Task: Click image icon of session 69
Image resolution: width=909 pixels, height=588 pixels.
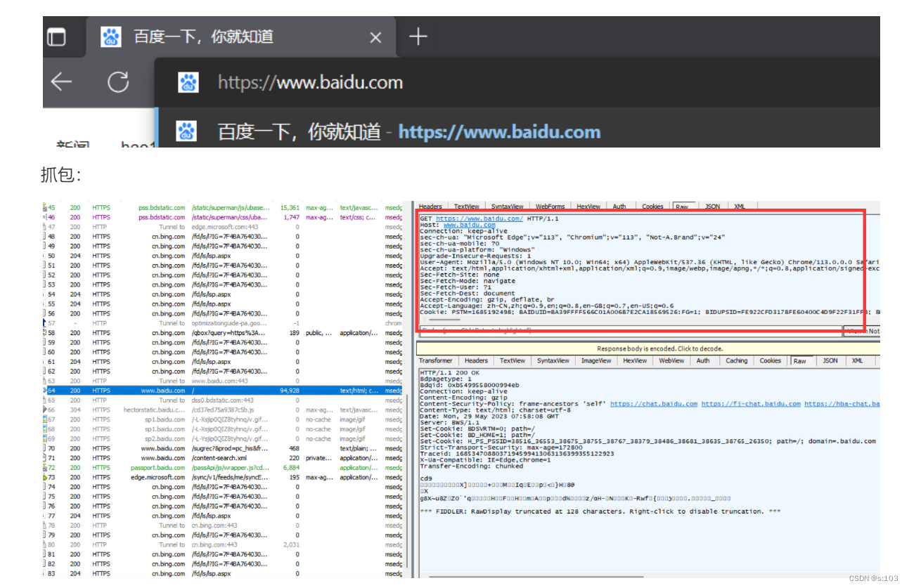Action: pos(46,439)
